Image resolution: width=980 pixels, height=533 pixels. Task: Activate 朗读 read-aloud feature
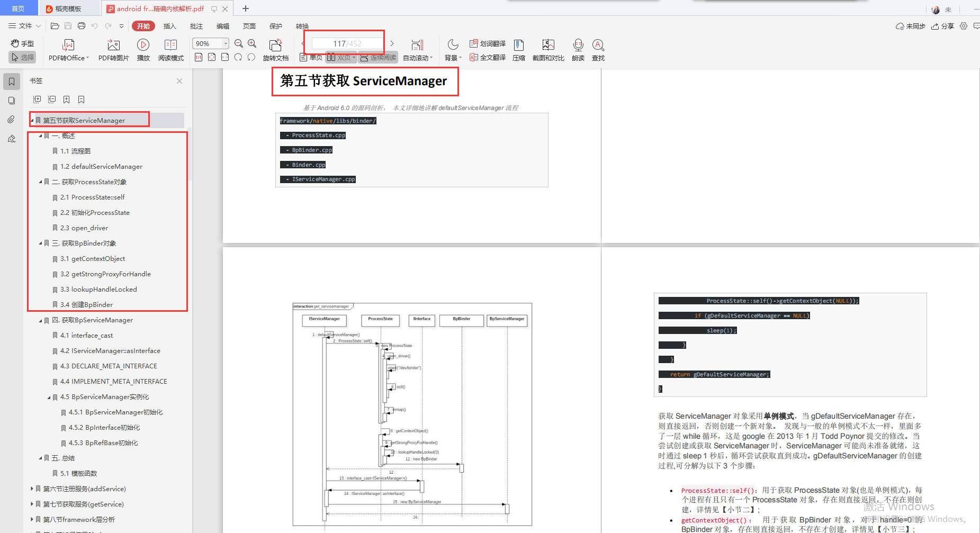[x=578, y=49]
